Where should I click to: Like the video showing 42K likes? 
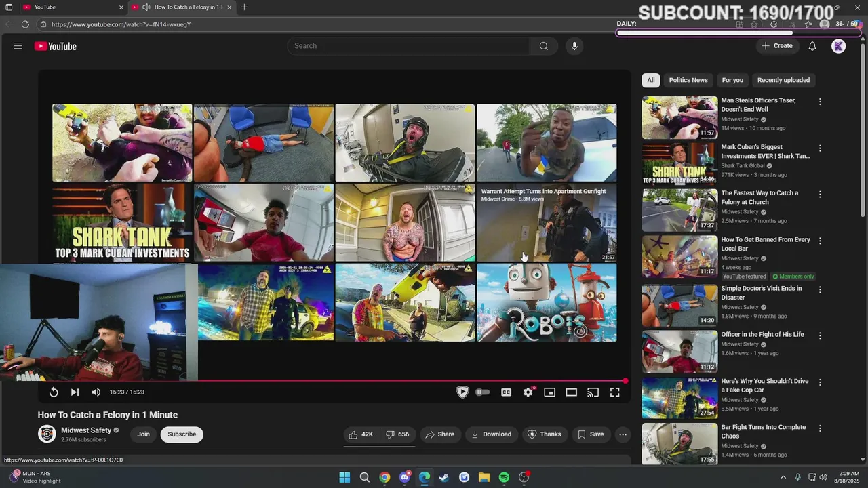(361, 434)
